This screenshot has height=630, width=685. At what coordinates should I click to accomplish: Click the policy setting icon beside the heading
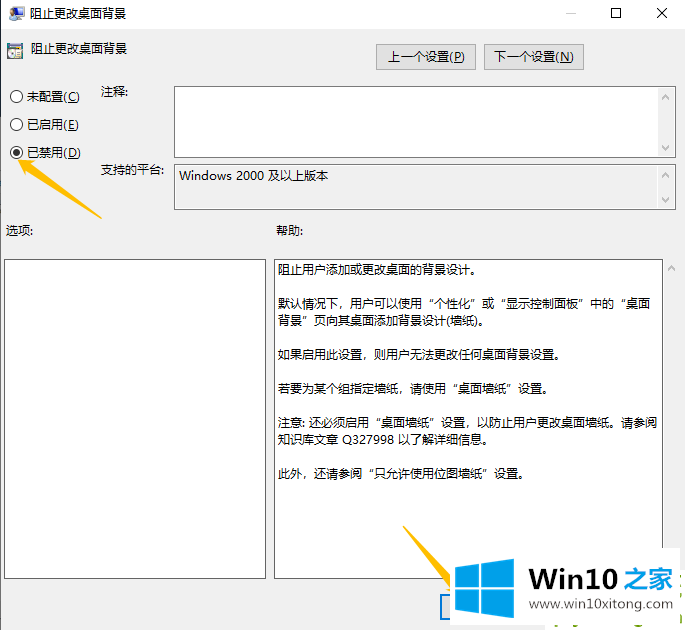[x=15, y=50]
